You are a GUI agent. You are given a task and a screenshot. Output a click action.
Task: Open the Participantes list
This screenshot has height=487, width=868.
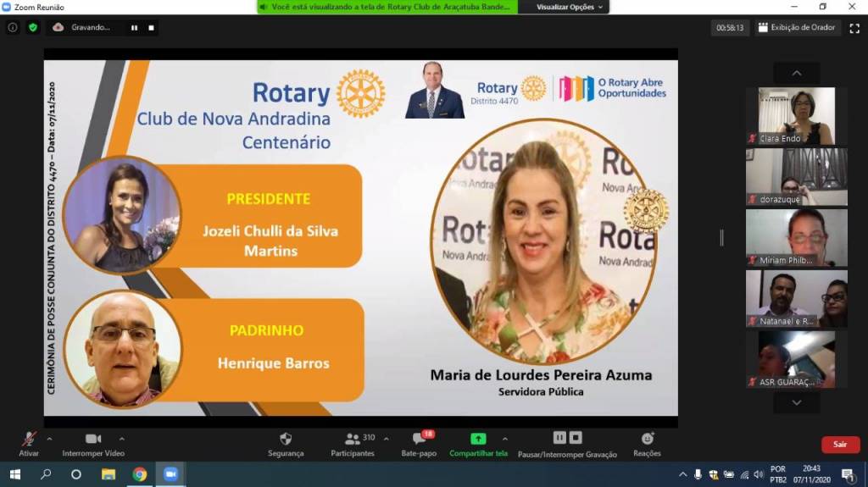[x=353, y=443]
